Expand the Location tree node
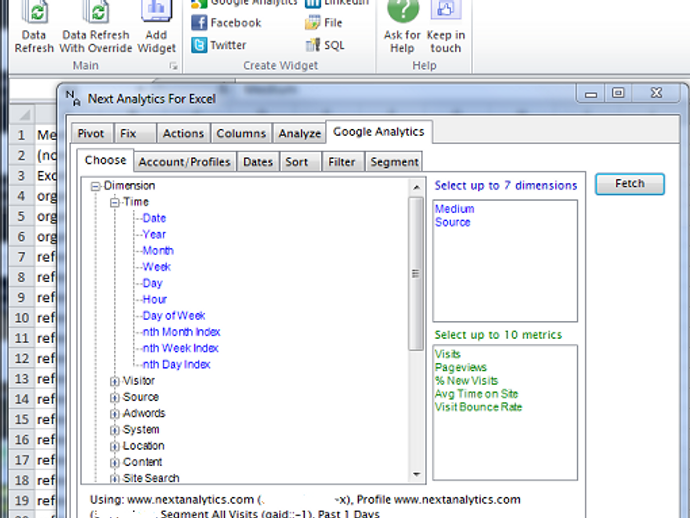Image resolution: width=690 pixels, height=518 pixels. (x=114, y=446)
